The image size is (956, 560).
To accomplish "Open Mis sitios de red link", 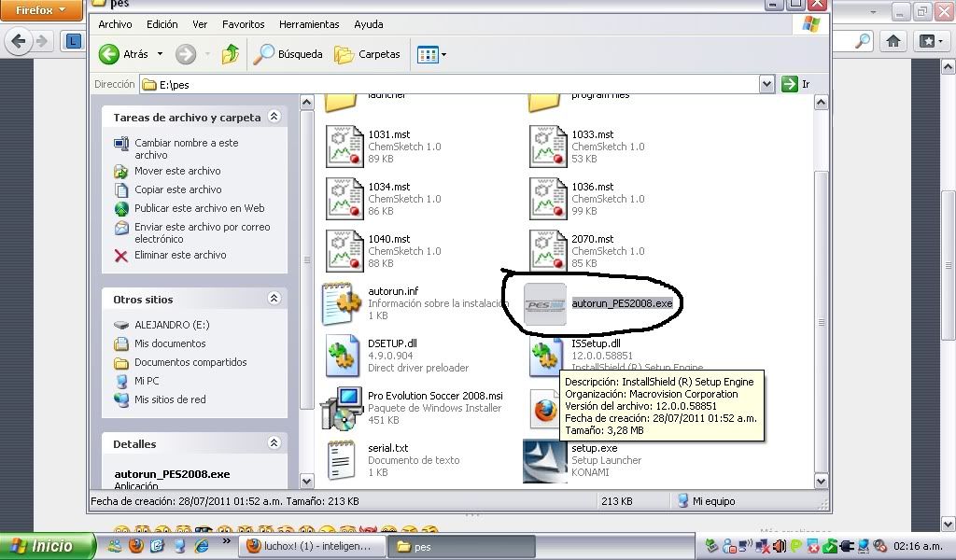I will tap(170, 399).
